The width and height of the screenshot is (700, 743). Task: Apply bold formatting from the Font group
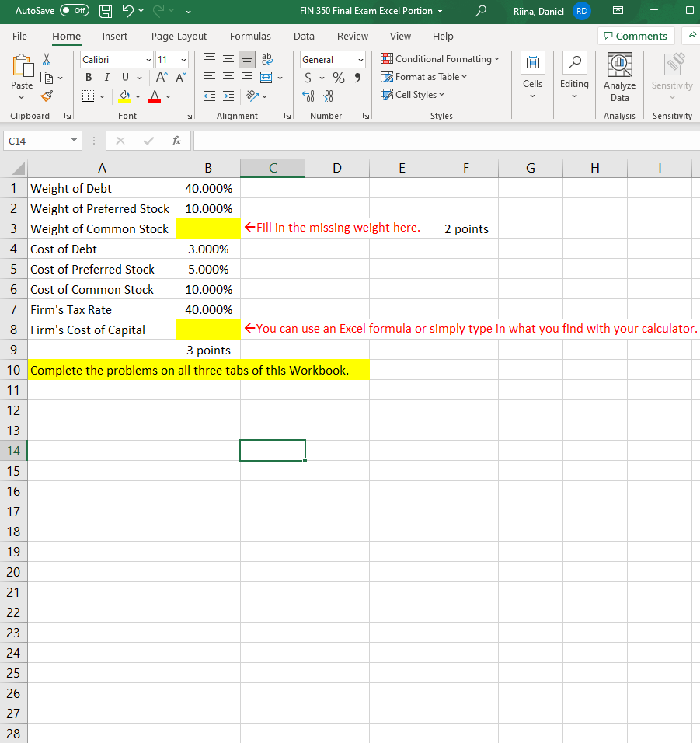[x=88, y=77]
